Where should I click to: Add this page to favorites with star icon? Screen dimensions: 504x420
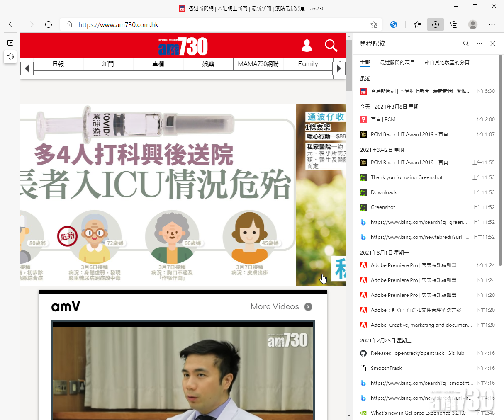(374, 24)
